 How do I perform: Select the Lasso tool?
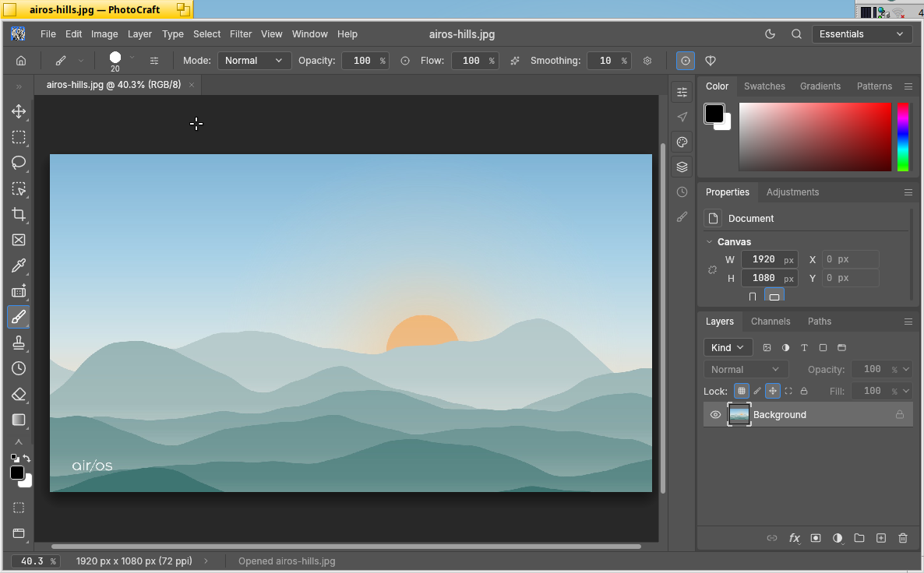(19, 163)
